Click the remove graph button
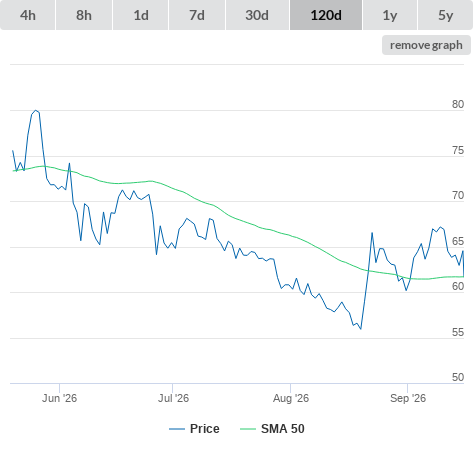Viewport: 474px width, 455px height. point(426,45)
